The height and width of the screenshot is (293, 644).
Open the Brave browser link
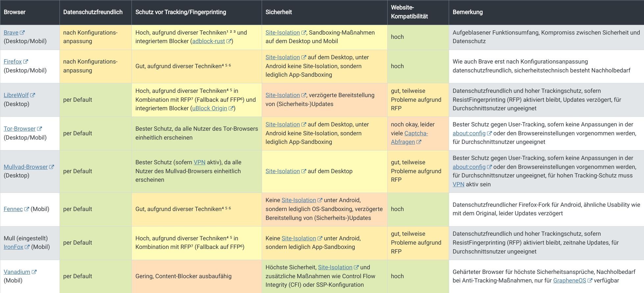(x=11, y=33)
